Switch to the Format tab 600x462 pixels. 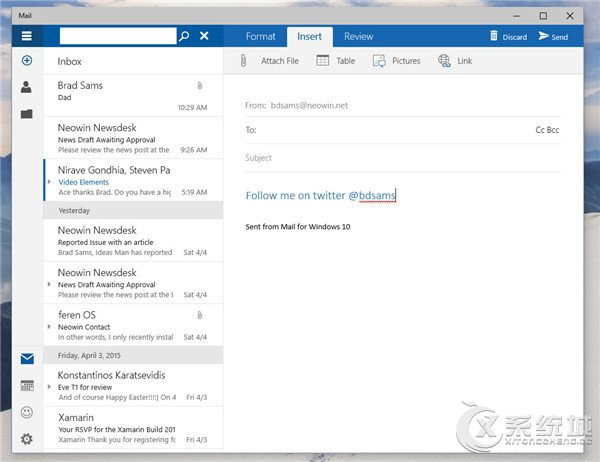[x=261, y=36]
